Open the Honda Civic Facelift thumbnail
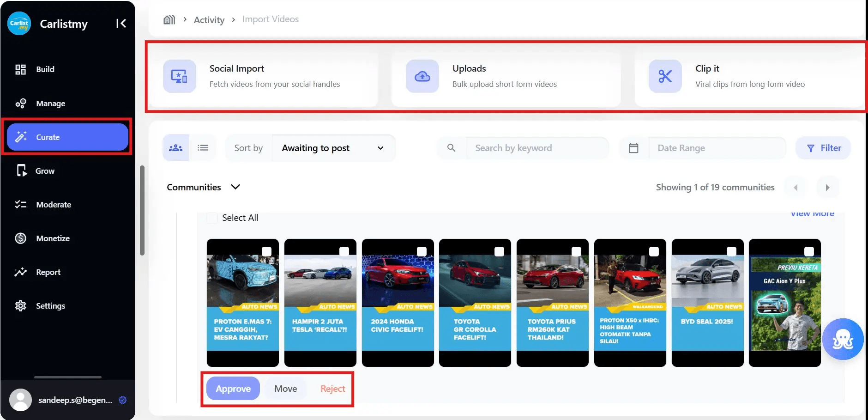 click(398, 303)
